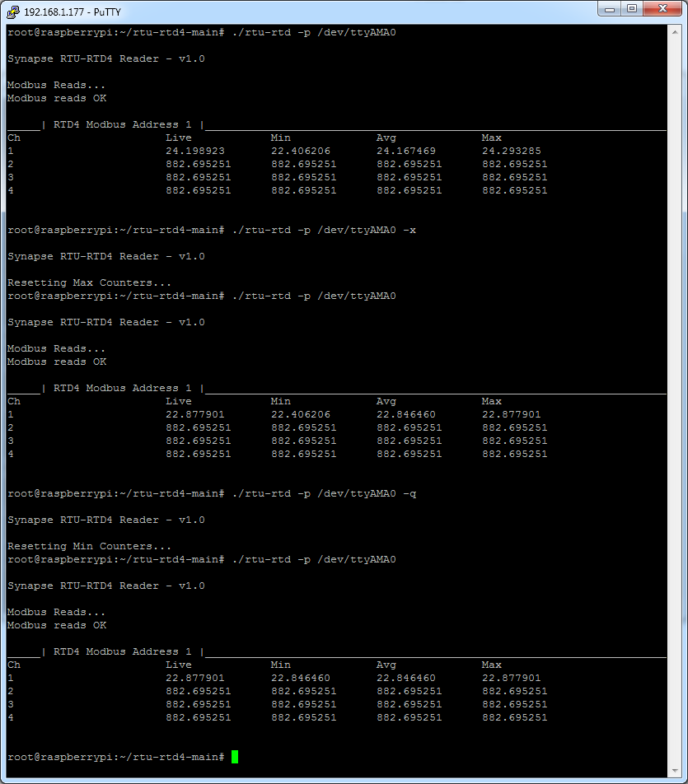Click the 'Resetting Max Counters...' line

(89, 282)
